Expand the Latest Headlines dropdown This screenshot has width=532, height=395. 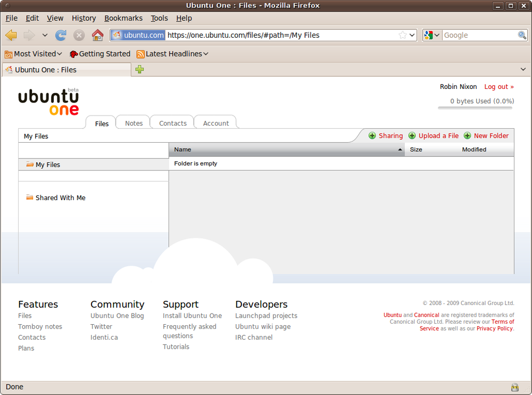tap(205, 53)
